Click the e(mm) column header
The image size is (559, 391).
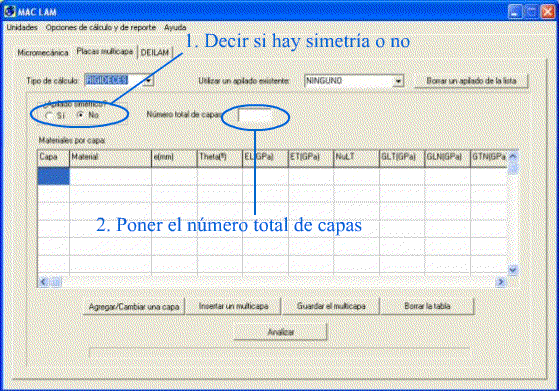tap(174, 158)
